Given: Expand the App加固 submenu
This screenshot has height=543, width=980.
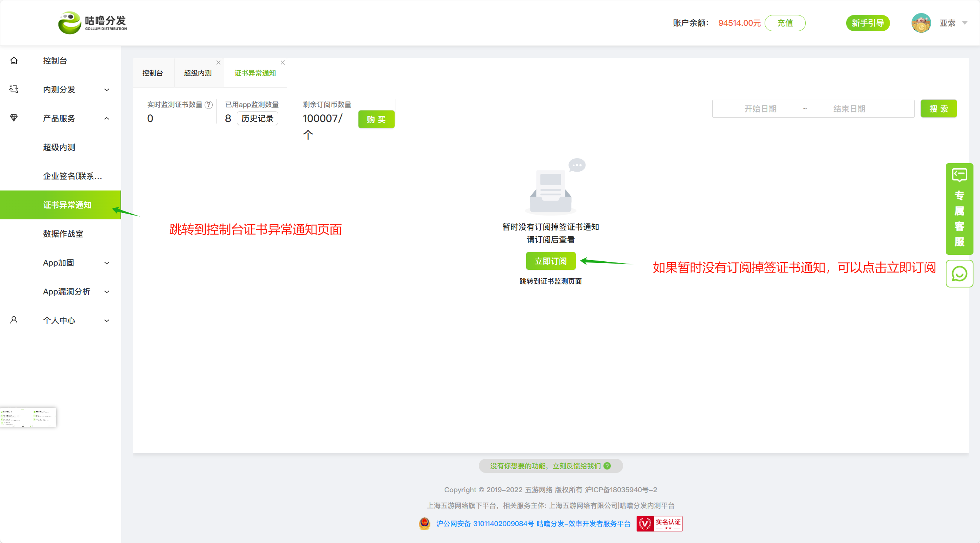Looking at the screenshot, I should (x=107, y=263).
